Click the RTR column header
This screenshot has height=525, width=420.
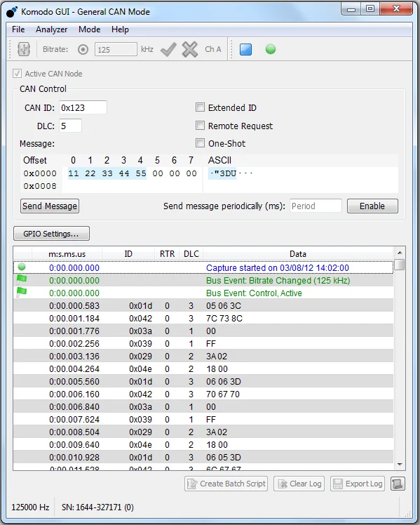(167, 254)
